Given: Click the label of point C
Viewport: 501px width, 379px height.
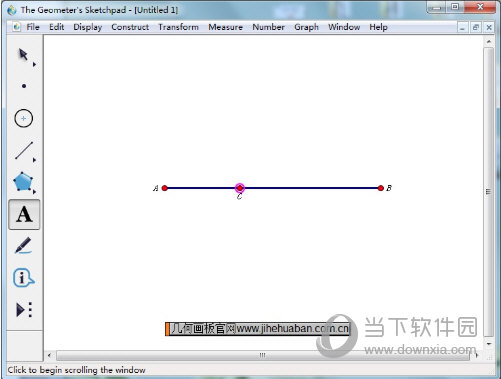Looking at the screenshot, I should 239,197.
